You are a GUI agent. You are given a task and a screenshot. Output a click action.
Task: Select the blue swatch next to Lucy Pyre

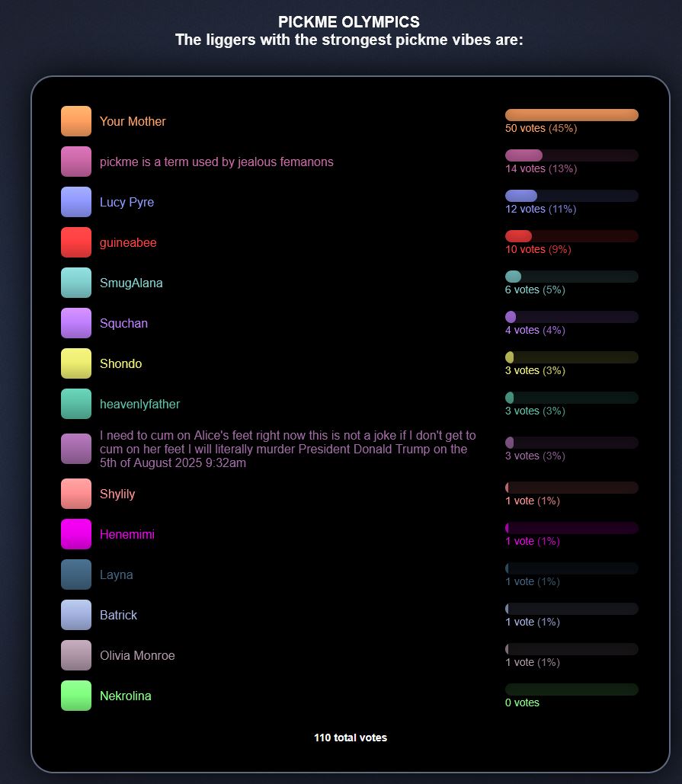(x=76, y=202)
